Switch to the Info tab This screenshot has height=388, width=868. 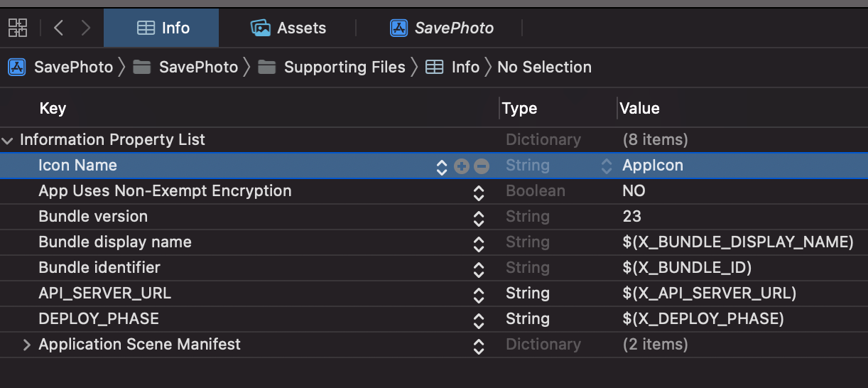click(163, 28)
